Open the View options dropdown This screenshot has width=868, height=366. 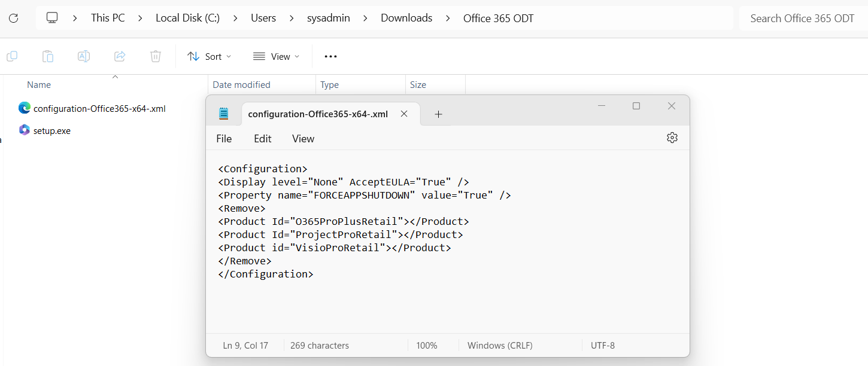[x=275, y=56]
